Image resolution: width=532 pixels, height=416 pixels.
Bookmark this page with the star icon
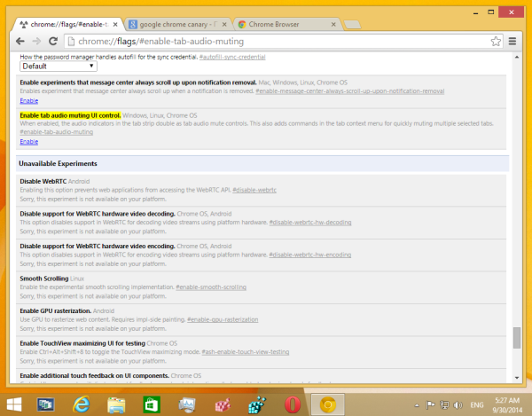click(496, 42)
